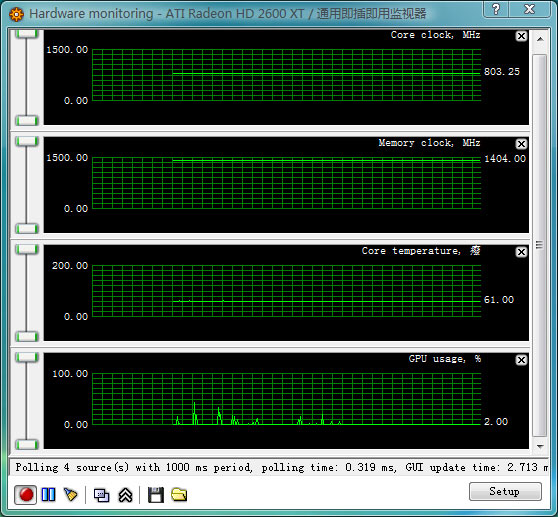Close the Core temperature graph
Screen dimensions: 558x517
[521, 252]
